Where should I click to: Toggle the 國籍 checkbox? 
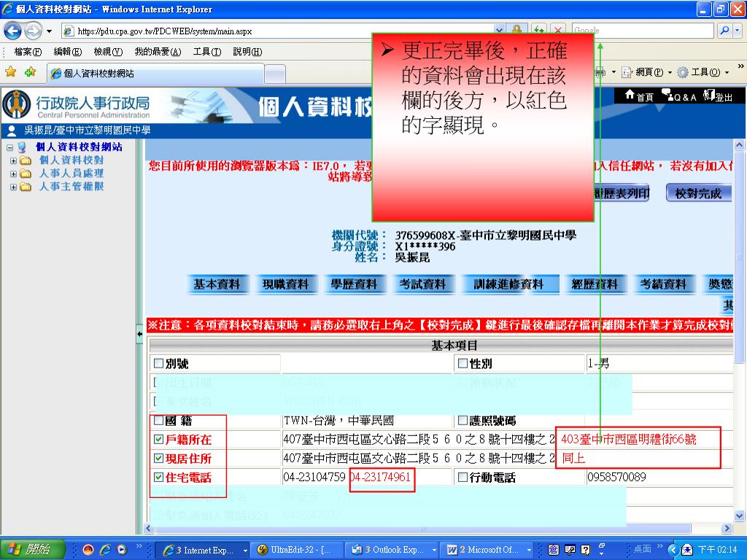tap(158, 421)
